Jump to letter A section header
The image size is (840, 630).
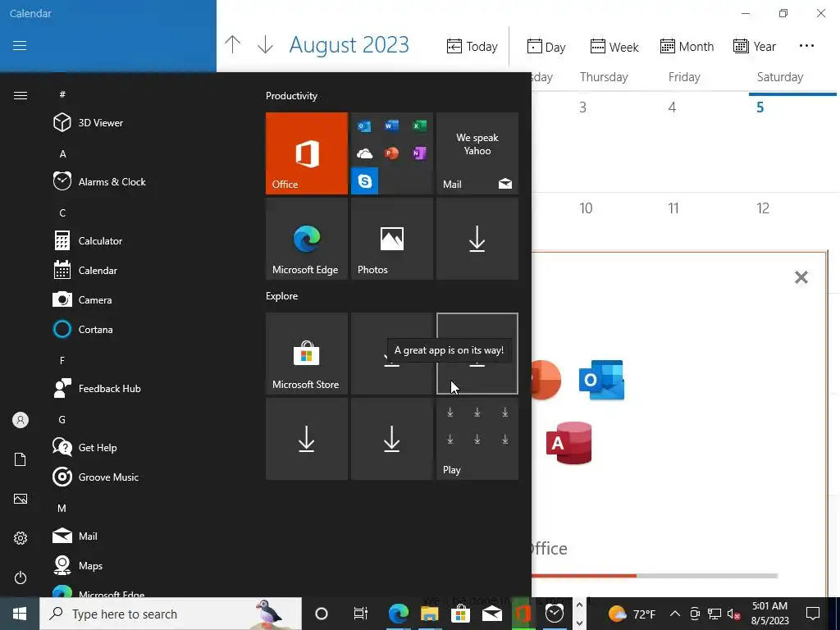point(62,153)
